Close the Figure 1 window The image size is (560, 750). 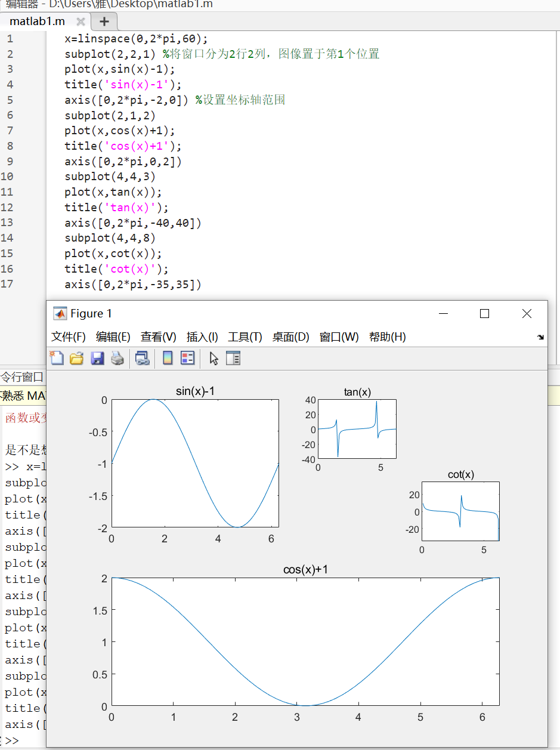tap(527, 313)
